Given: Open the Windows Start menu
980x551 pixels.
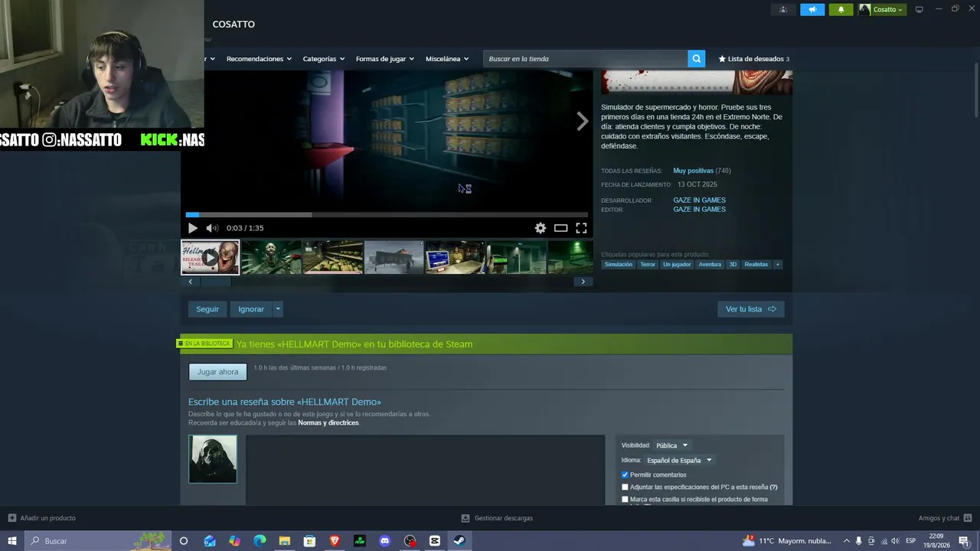Looking at the screenshot, I should click(x=12, y=541).
